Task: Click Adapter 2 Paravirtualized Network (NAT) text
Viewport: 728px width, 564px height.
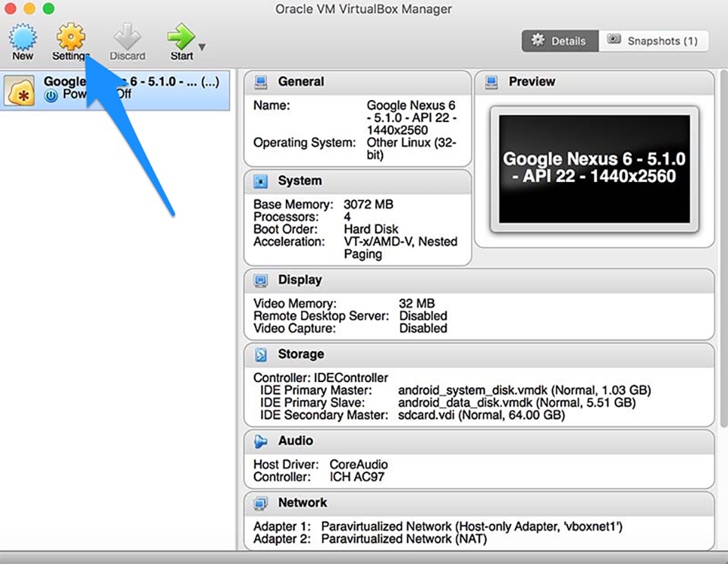Action: click(404, 539)
